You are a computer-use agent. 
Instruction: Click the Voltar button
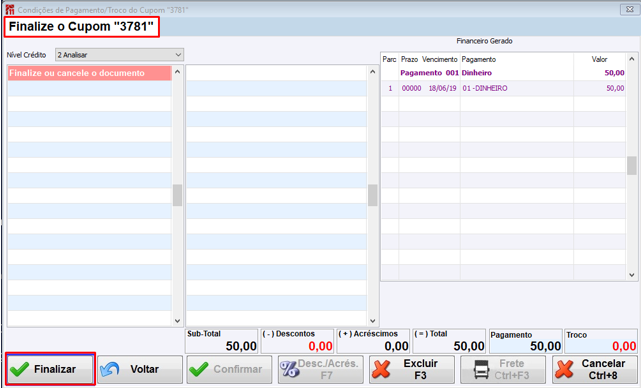click(x=140, y=369)
